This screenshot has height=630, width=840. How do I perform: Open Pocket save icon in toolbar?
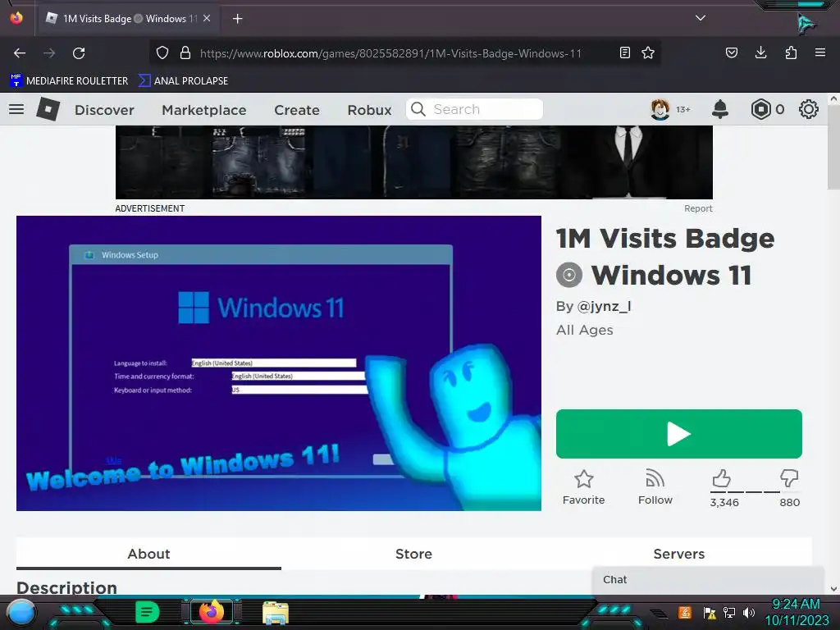pyautogui.click(x=731, y=52)
